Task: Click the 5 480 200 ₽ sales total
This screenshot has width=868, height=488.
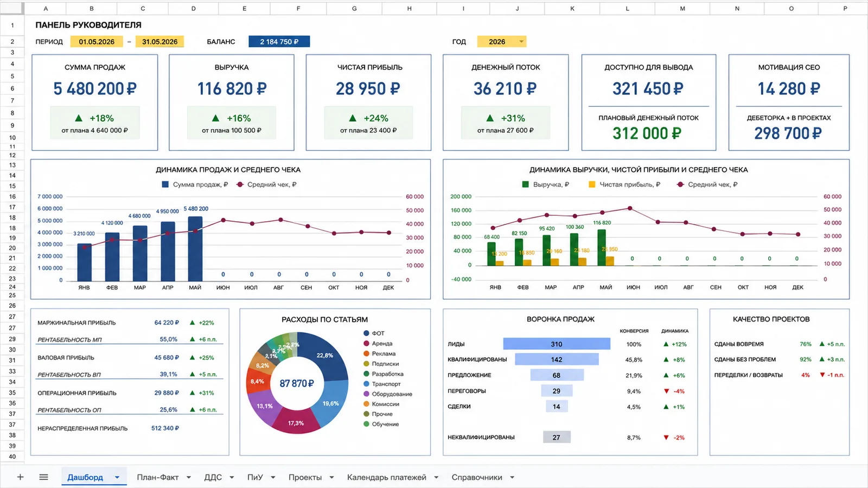Action: (95, 88)
